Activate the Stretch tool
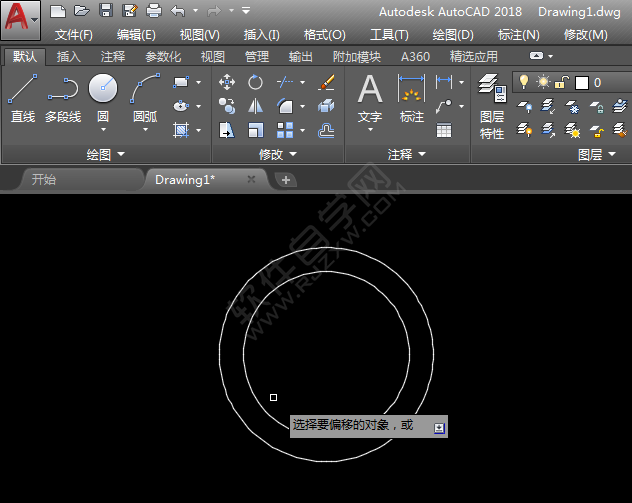 tap(227, 130)
